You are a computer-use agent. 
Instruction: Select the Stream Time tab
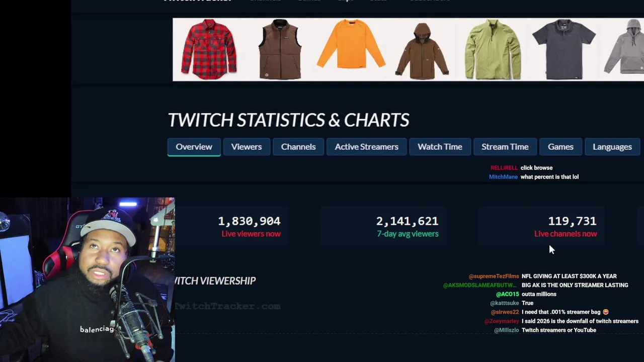point(505,147)
